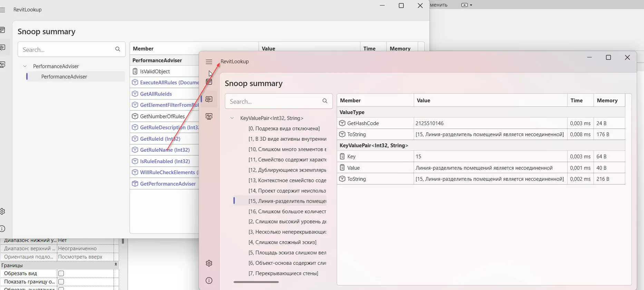Screen dimensions: 644x290
Task: Click the method icon beside IsRuleEnabled (Int32)
Action: [135, 161]
